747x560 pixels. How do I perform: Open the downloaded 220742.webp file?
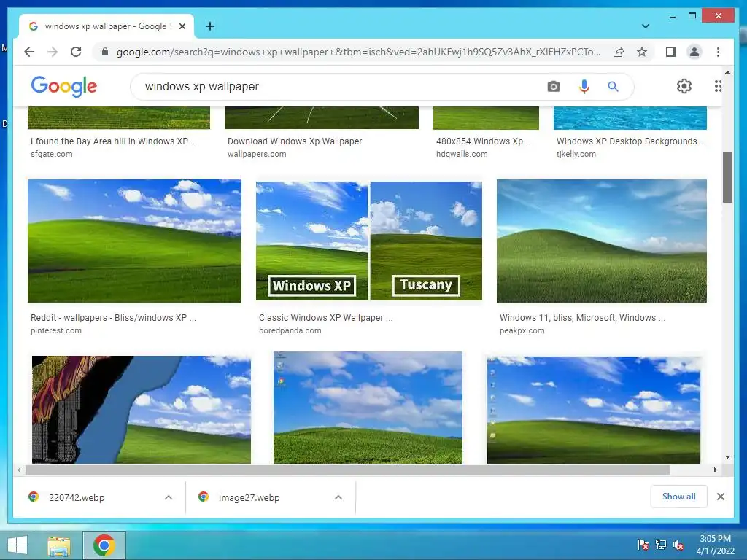[76, 497]
